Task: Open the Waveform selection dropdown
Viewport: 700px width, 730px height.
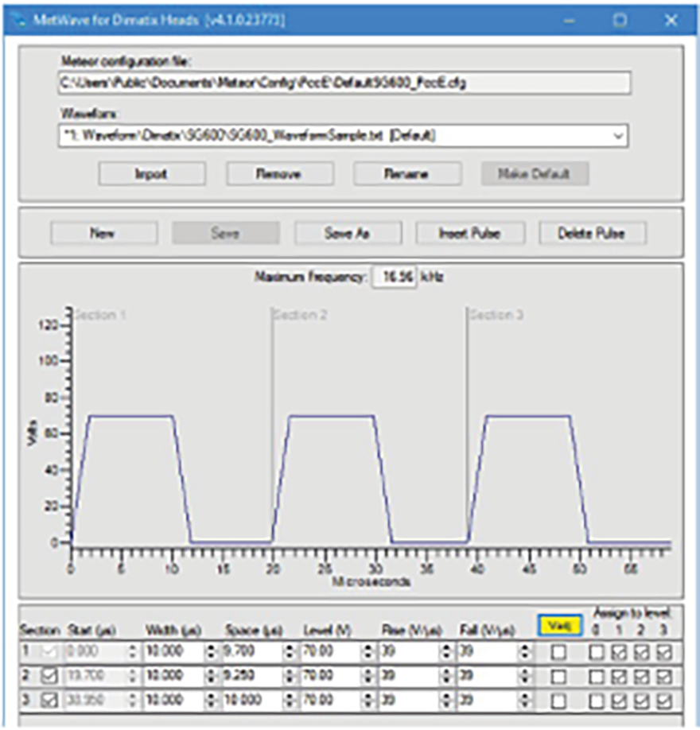Action: click(618, 136)
